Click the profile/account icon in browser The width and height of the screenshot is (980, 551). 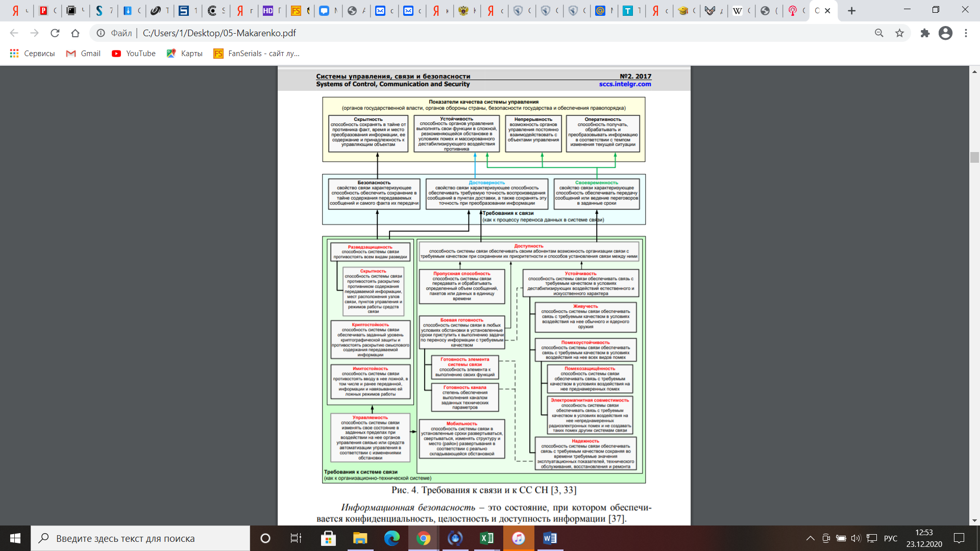[x=946, y=33]
